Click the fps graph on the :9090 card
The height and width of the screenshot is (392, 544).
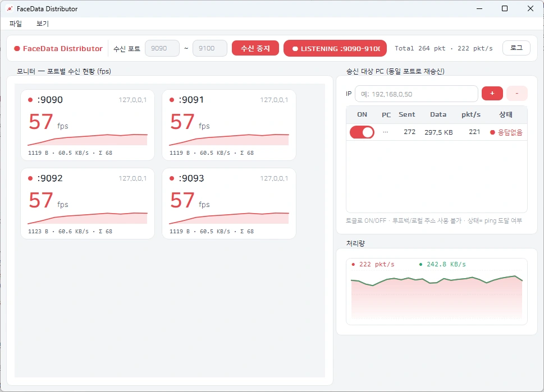point(88,139)
